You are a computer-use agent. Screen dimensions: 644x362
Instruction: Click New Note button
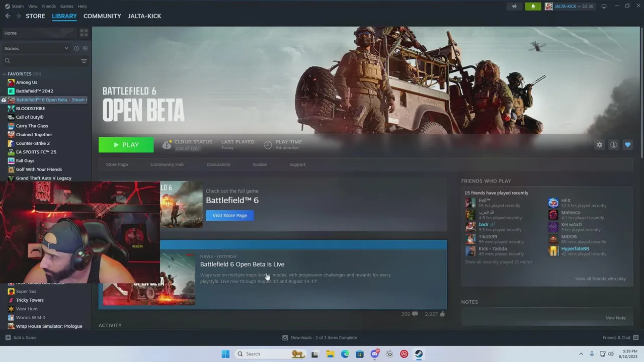pos(616,318)
